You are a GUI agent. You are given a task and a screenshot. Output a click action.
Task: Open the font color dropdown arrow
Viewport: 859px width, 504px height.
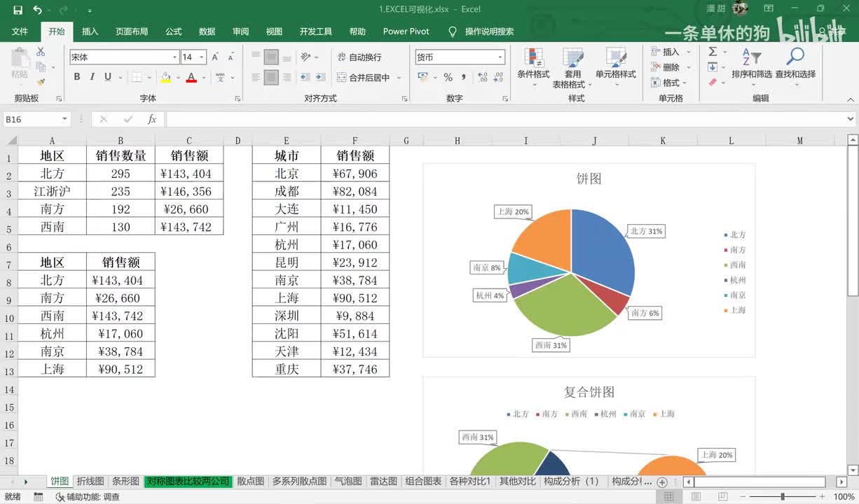click(x=204, y=77)
